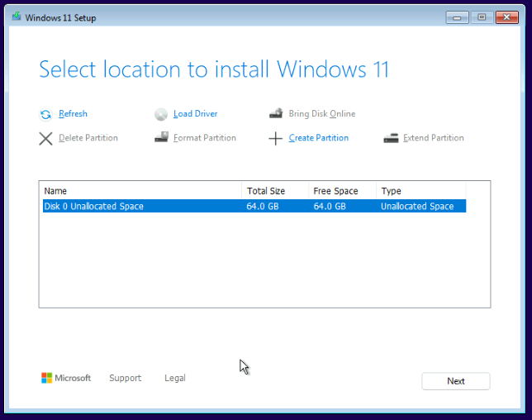Click the Load Driver disc icon
The height and width of the screenshot is (420, 532).
click(161, 114)
